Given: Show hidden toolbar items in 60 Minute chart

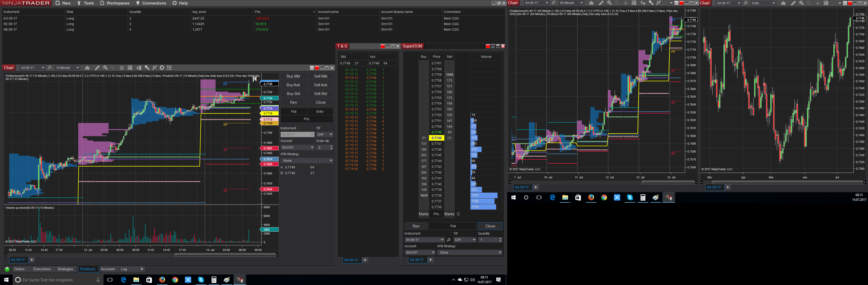Looking at the screenshot, I should coord(671,3).
